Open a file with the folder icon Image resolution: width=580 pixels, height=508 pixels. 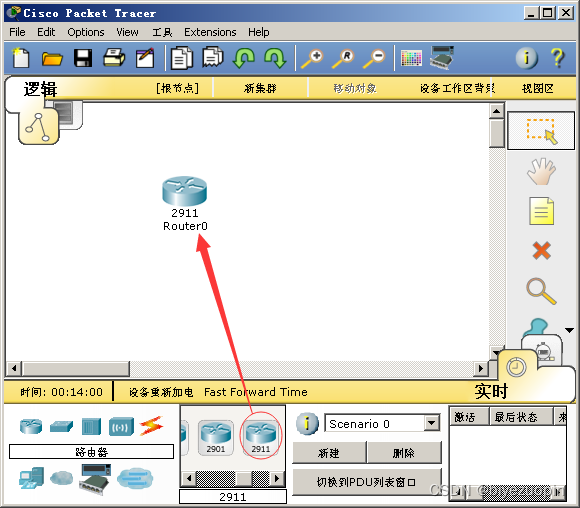coord(52,58)
